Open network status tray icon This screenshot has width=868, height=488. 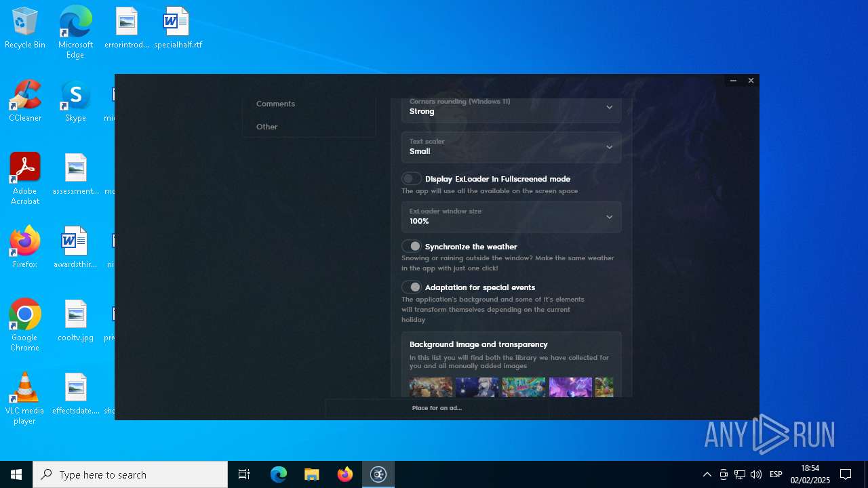pyautogui.click(x=740, y=474)
